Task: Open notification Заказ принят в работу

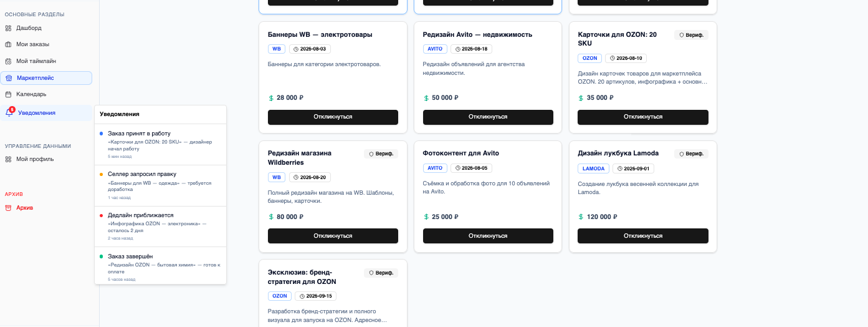Action: [x=160, y=145]
